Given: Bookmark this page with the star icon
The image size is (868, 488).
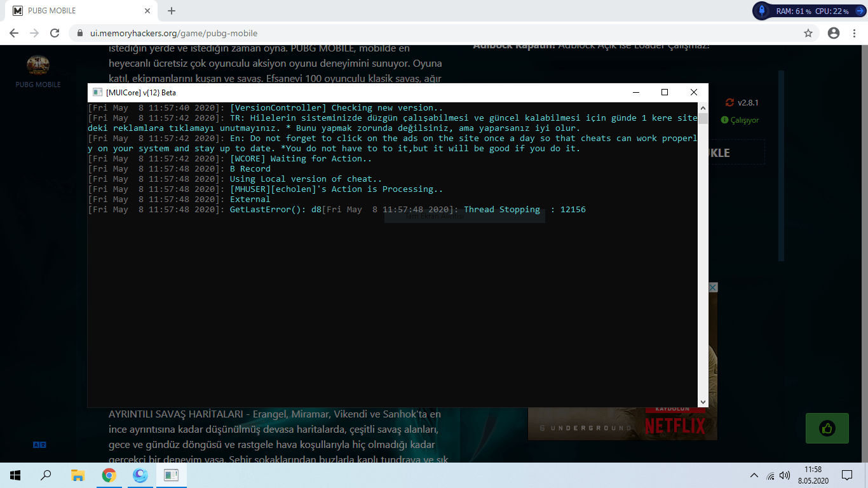Looking at the screenshot, I should 808,33.
